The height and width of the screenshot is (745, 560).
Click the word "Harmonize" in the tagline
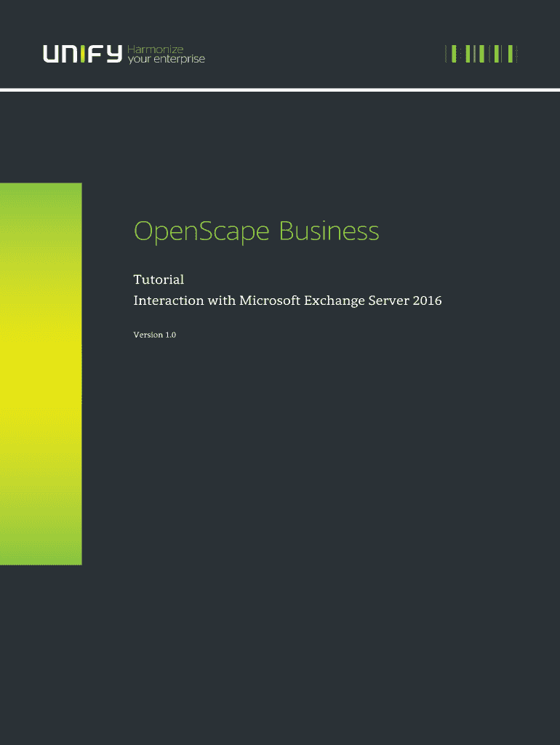pos(156,49)
